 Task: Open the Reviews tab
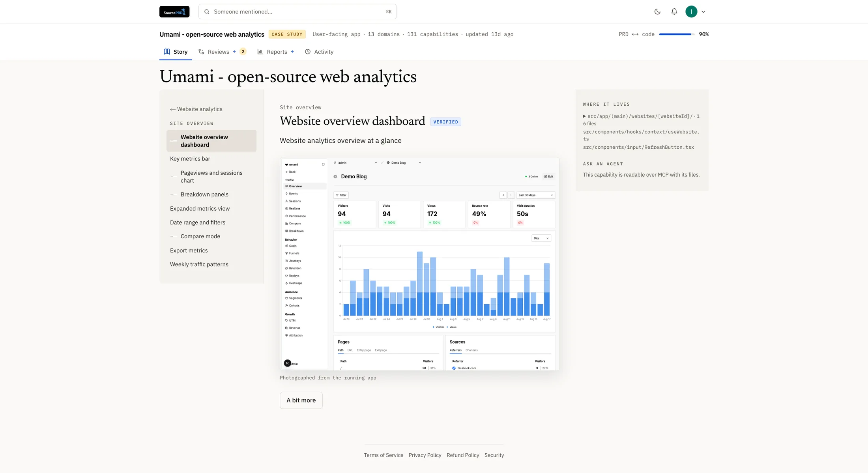pyautogui.click(x=222, y=52)
